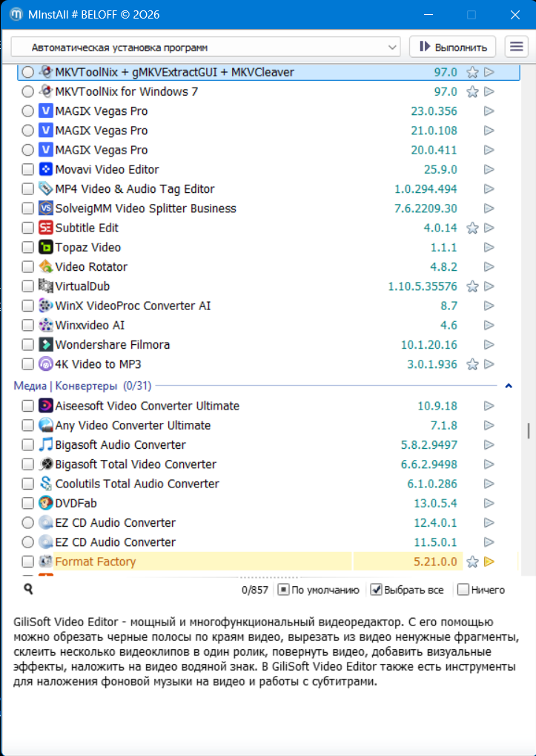Image resolution: width=536 pixels, height=756 pixels.
Task: Click the MP4 Video & Audio Tag Editor icon
Action: pos(45,189)
